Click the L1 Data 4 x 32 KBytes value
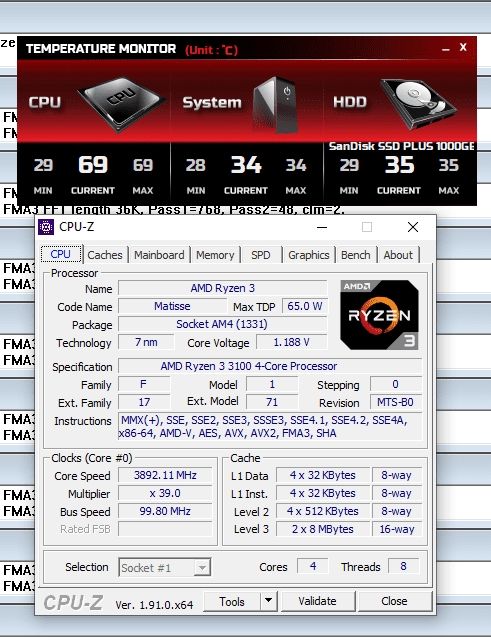This screenshot has width=491, height=640. (x=322, y=475)
